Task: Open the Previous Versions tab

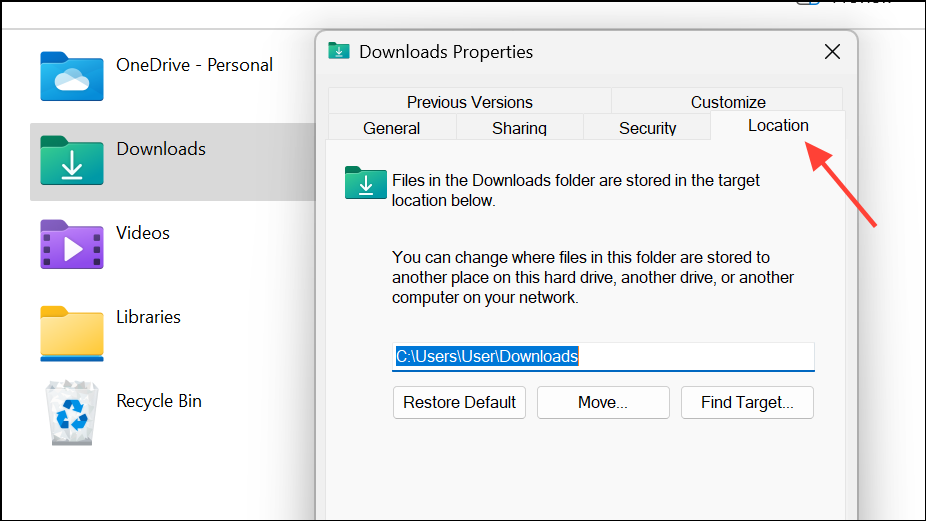Action: 469,102
